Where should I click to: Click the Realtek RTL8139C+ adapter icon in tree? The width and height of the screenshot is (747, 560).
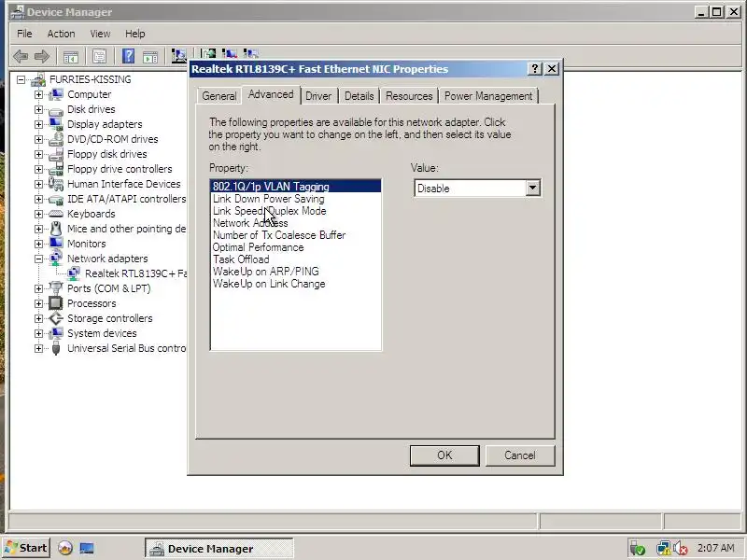tap(74, 273)
